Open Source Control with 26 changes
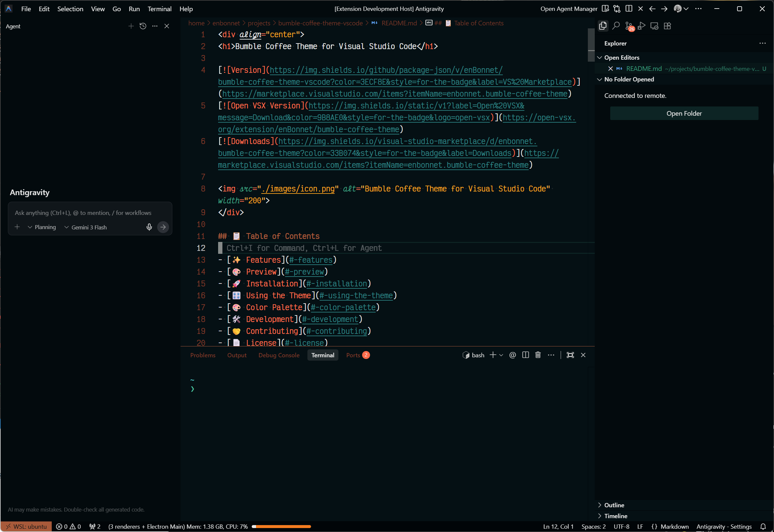This screenshot has height=532, width=774. 629,26
